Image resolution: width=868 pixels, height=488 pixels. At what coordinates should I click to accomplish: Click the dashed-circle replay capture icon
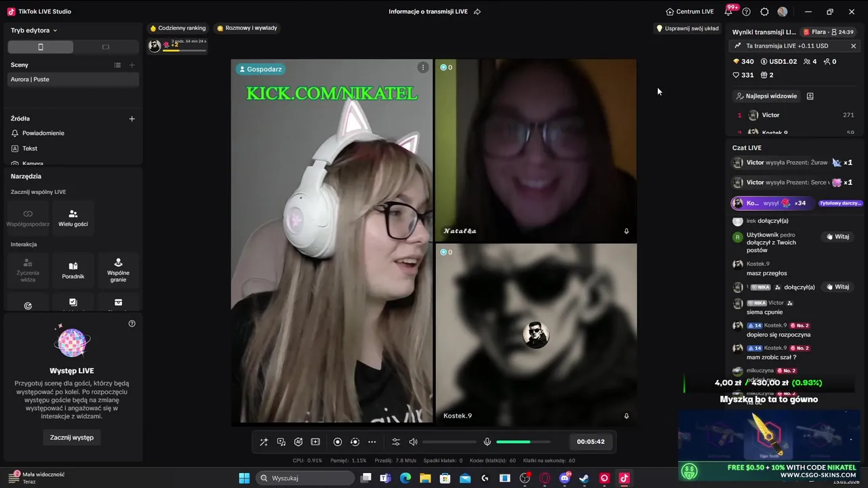click(355, 442)
